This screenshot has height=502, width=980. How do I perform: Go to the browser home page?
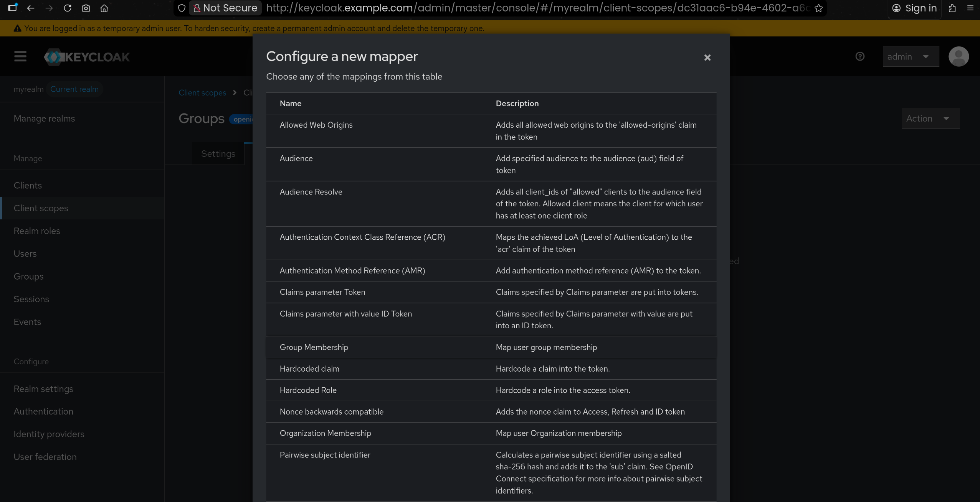(x=104, y=8)
